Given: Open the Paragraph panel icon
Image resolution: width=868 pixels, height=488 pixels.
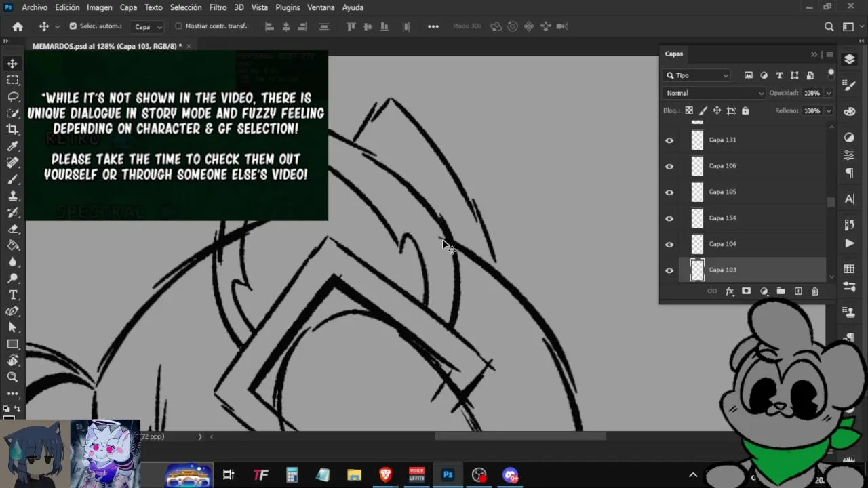Looking at the screenshot, I should coord(849,174).
